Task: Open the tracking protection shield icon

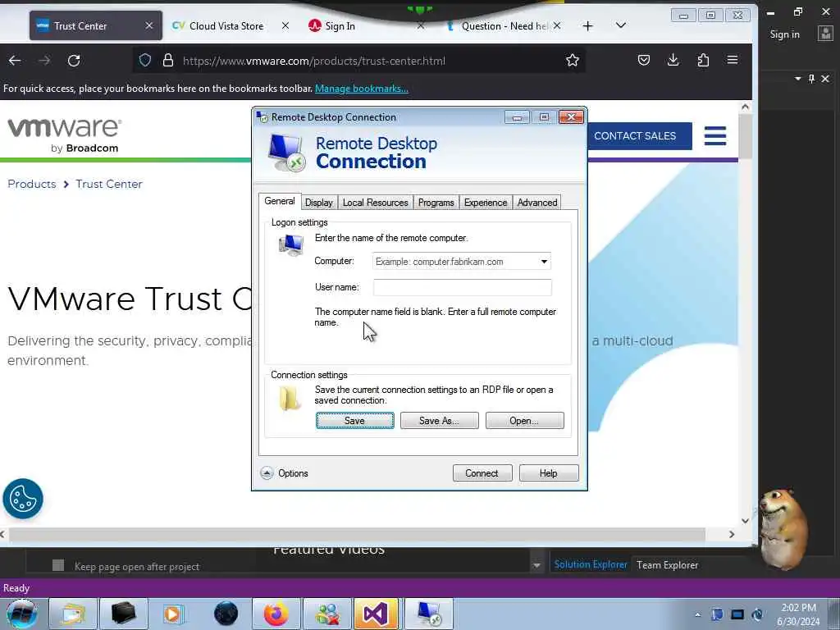Action: pyautogui.click(x=144, y=61)
